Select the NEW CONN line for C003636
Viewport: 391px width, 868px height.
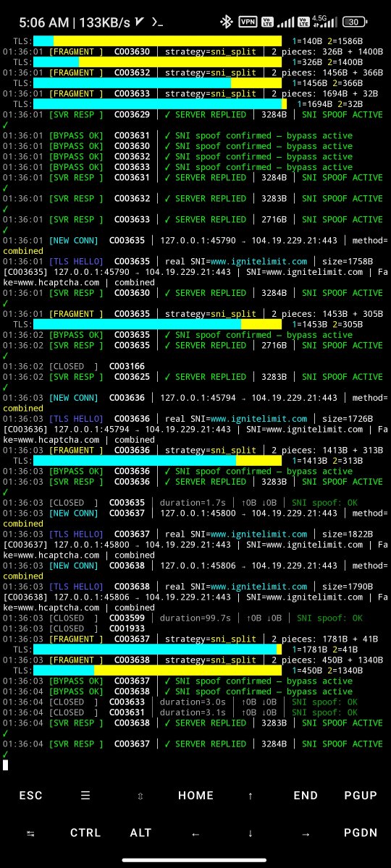click(195, 398)
